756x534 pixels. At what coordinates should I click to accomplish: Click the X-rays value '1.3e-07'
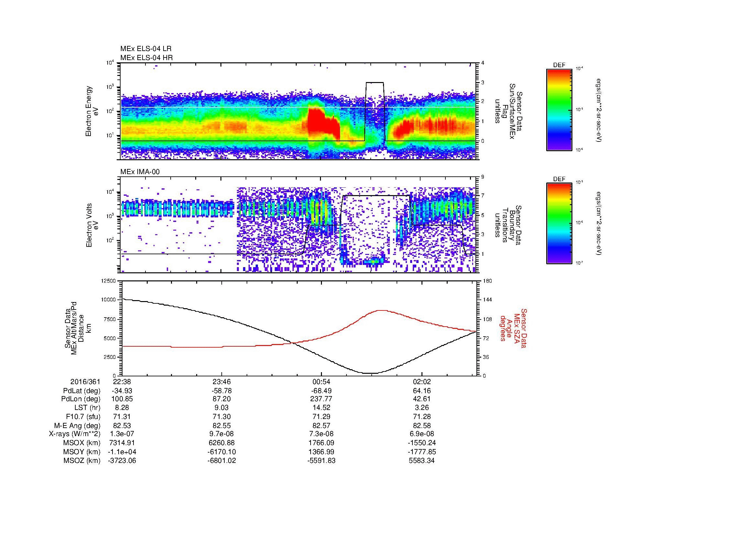pos(122,434)
